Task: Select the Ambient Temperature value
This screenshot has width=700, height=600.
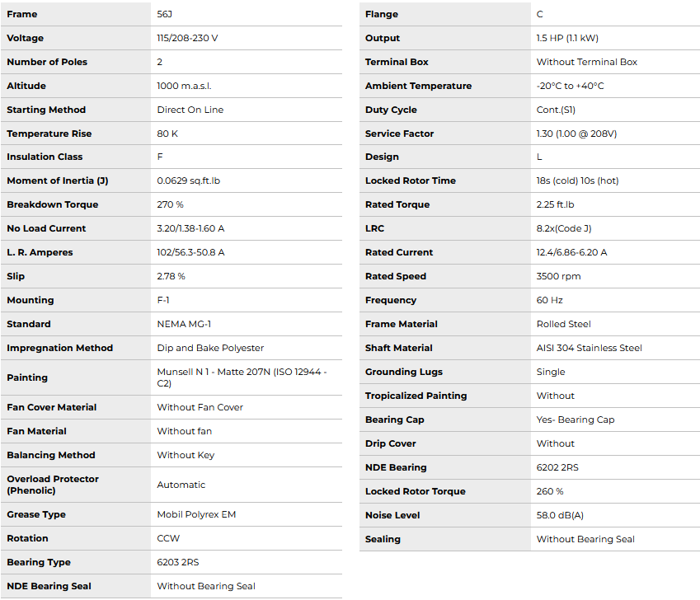Action: point(570,86)
